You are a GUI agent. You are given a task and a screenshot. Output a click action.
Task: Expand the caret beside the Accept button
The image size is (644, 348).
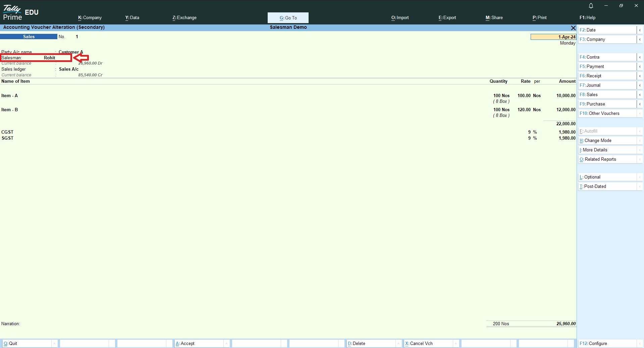(227, 343)
